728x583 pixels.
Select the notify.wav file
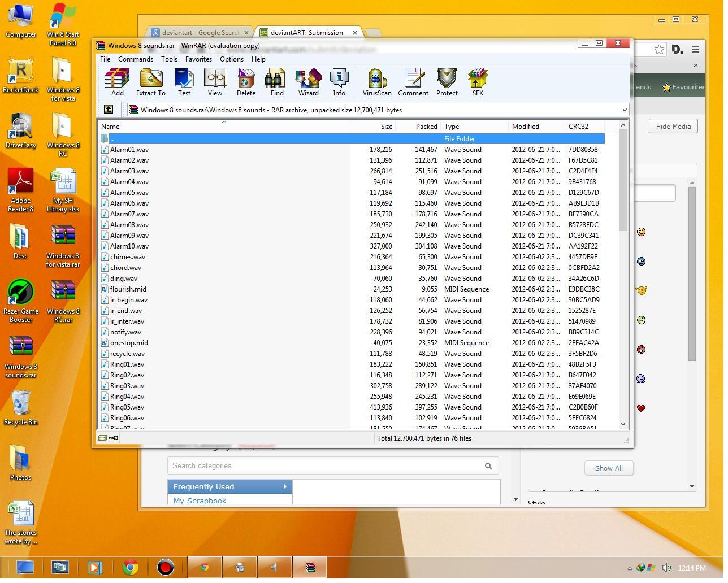[x=352, y=332]
